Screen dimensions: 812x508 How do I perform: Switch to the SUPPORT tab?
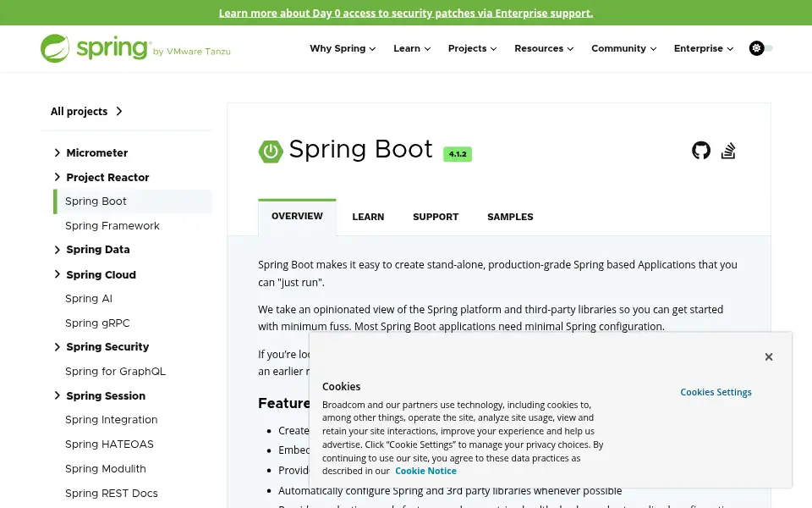[436, 217]
